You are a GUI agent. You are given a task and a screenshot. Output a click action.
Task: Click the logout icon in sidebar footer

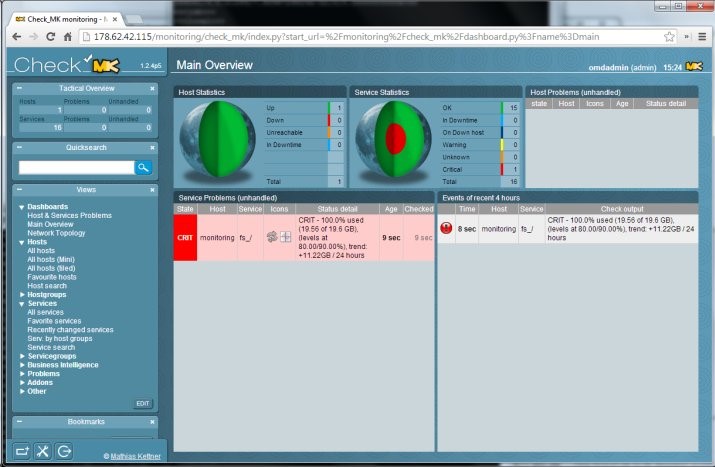coord(64,451)
